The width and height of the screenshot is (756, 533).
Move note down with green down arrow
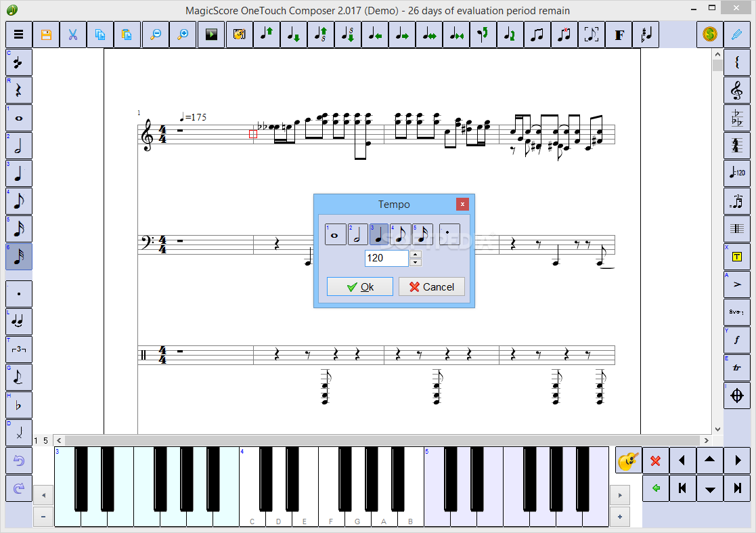[x=294, y=35]
